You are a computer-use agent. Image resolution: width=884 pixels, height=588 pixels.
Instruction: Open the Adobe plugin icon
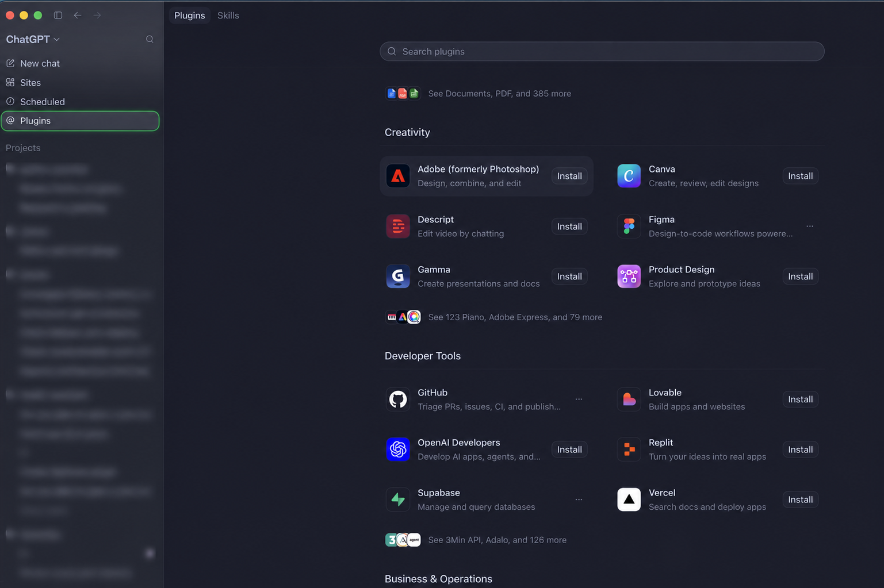tap(398, 176)
